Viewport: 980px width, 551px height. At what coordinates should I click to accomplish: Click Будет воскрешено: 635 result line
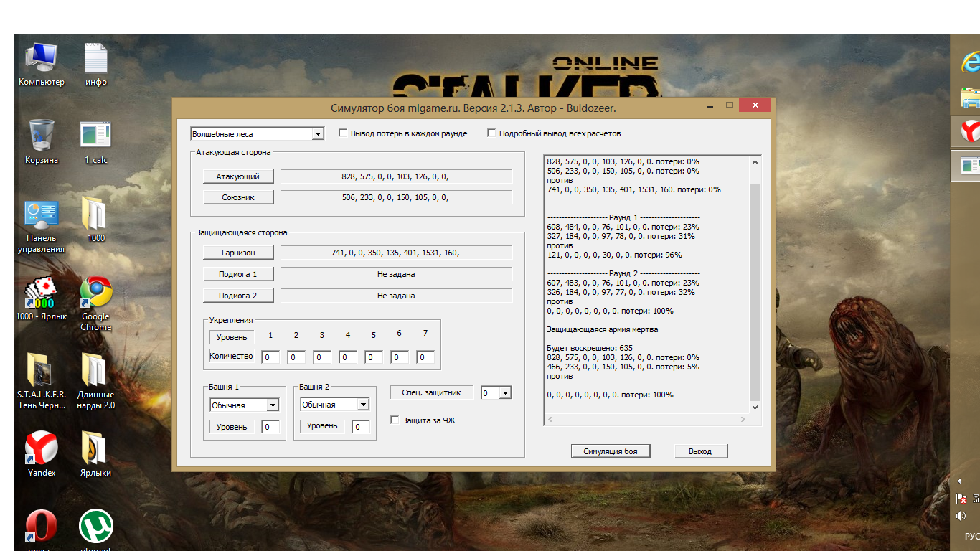pos(590,349)
